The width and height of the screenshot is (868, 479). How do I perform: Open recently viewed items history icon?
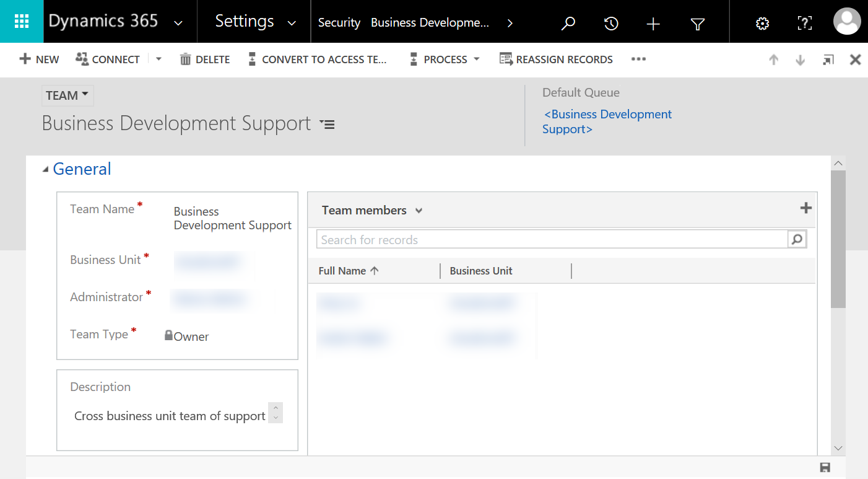coord(610,24)
